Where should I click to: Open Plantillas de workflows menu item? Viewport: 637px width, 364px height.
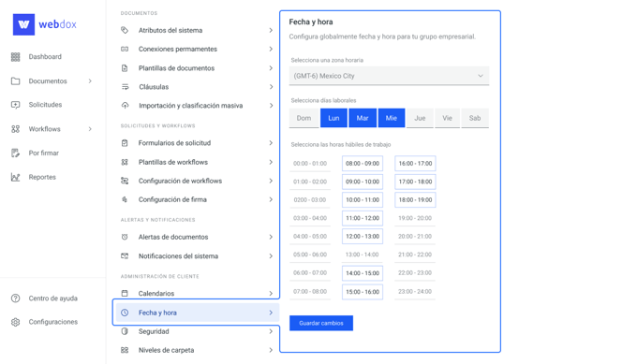click(x=197, y=162)
